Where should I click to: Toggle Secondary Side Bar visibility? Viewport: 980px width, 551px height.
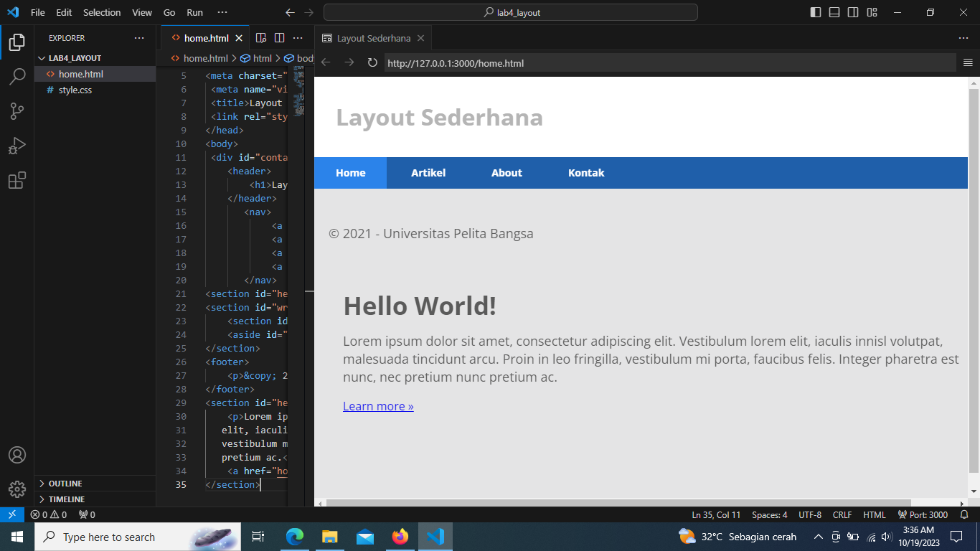click(x=853, y=12)
